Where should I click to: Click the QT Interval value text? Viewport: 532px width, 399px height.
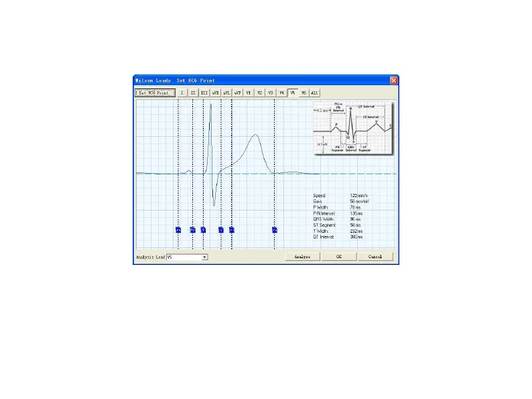pyautogui.click(x=356, y=237)
